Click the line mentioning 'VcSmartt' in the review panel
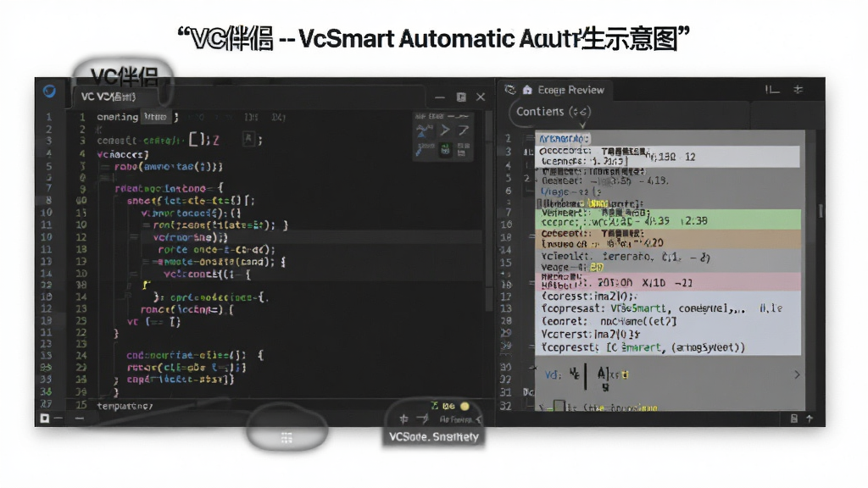Viewport: 868px width, 488px height. tap(661, 308)
